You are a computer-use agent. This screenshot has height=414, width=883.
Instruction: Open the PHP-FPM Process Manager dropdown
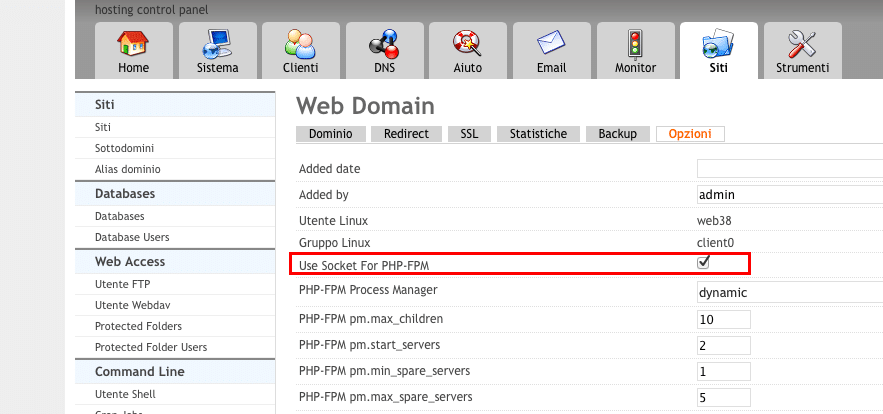click(790, 292)
